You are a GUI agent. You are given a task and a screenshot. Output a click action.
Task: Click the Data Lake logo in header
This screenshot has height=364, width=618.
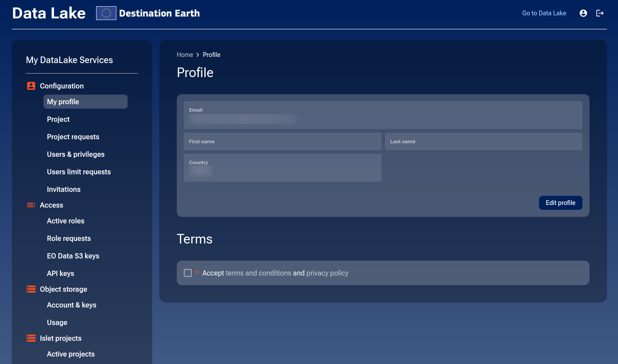tap(48, 13)
